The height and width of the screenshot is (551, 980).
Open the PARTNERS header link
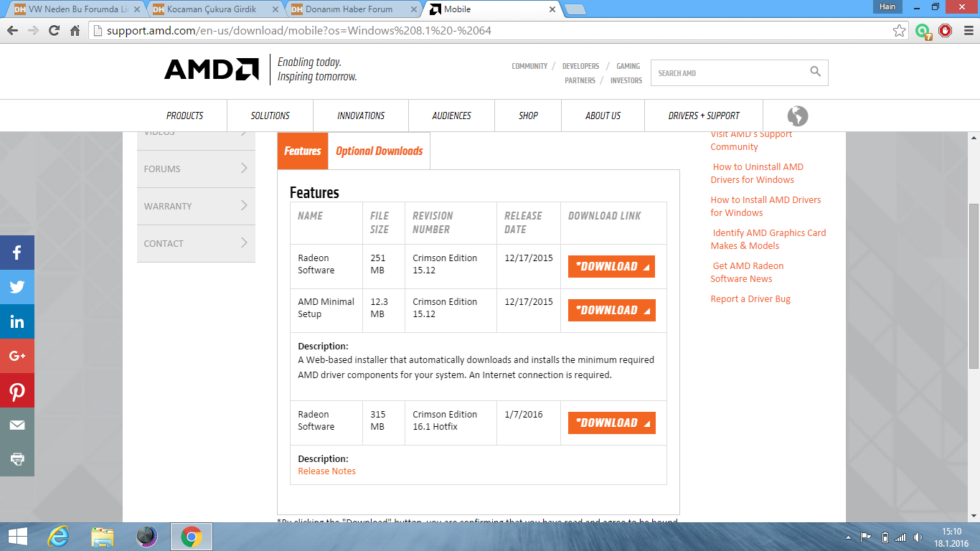tap(580, 81)
